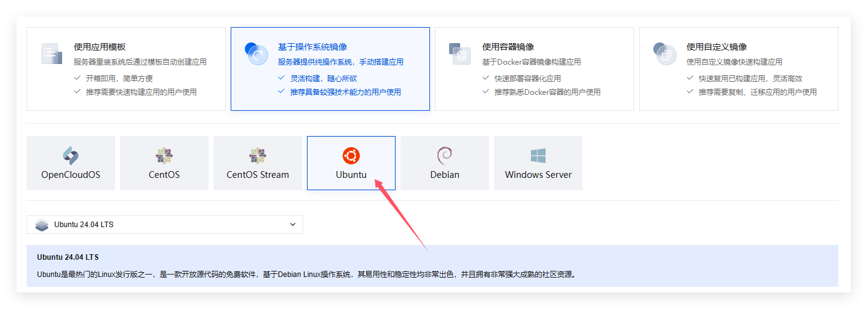Viewport: 868px width, 309px height.
Task: Click the text 推荐熟悉Docker容器的用户使用
Action: click(x=547, y=92)
